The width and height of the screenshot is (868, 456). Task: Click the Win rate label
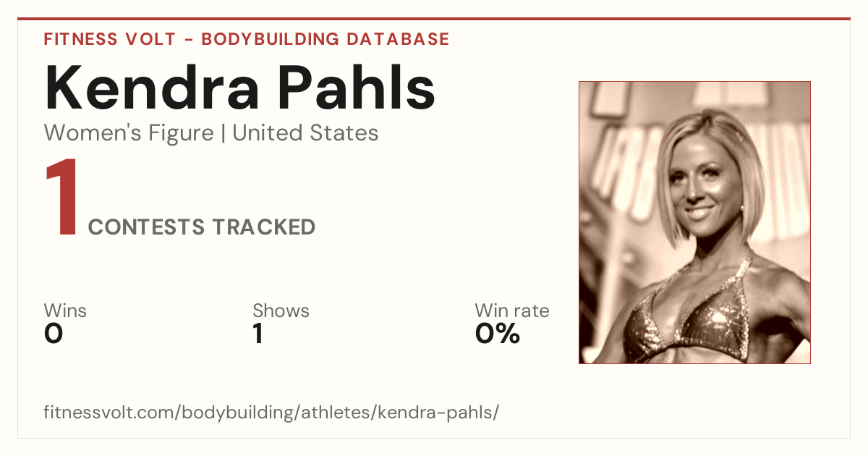pyautogui.click(x=512, y=311)
